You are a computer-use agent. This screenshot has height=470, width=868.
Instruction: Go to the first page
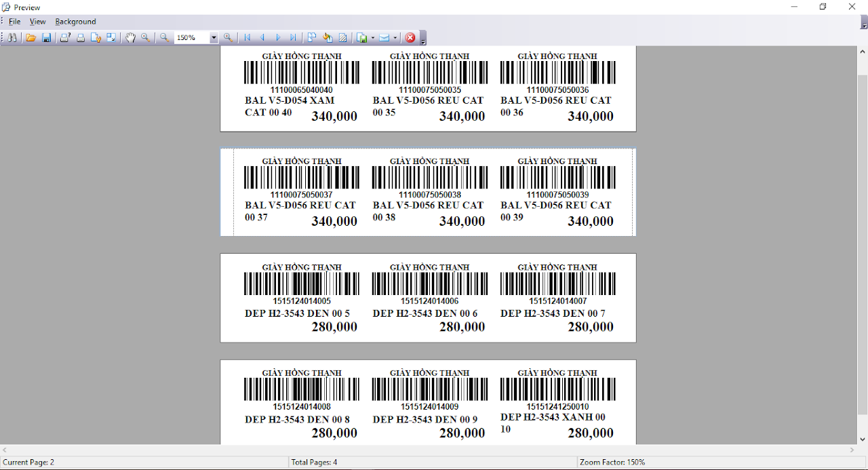point(248,38)
